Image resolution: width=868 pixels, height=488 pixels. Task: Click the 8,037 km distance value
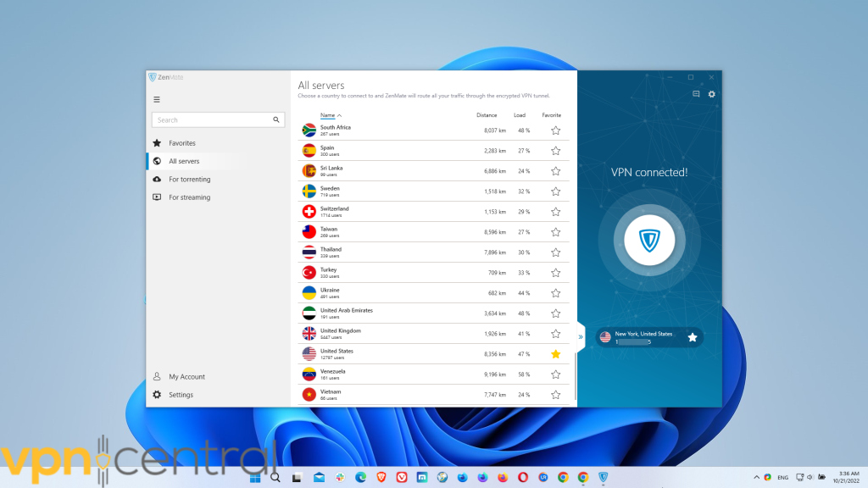point(495,130)
